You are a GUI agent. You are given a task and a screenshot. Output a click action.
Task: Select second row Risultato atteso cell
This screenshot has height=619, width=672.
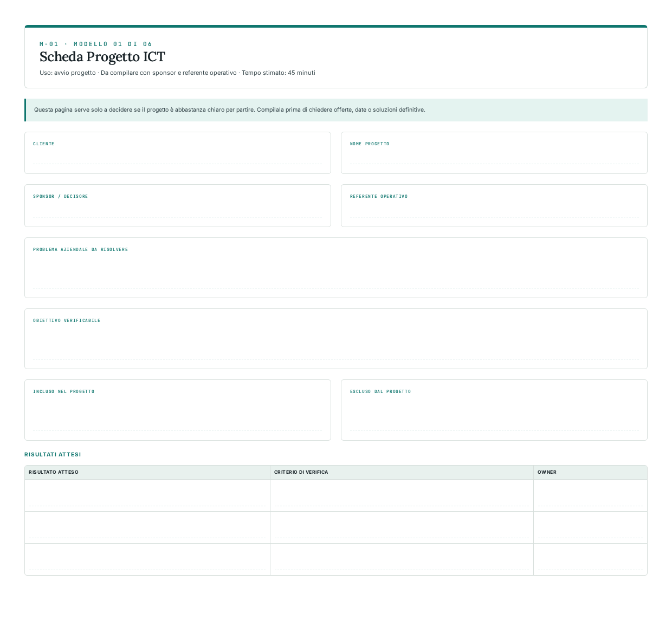coord(147,527)
